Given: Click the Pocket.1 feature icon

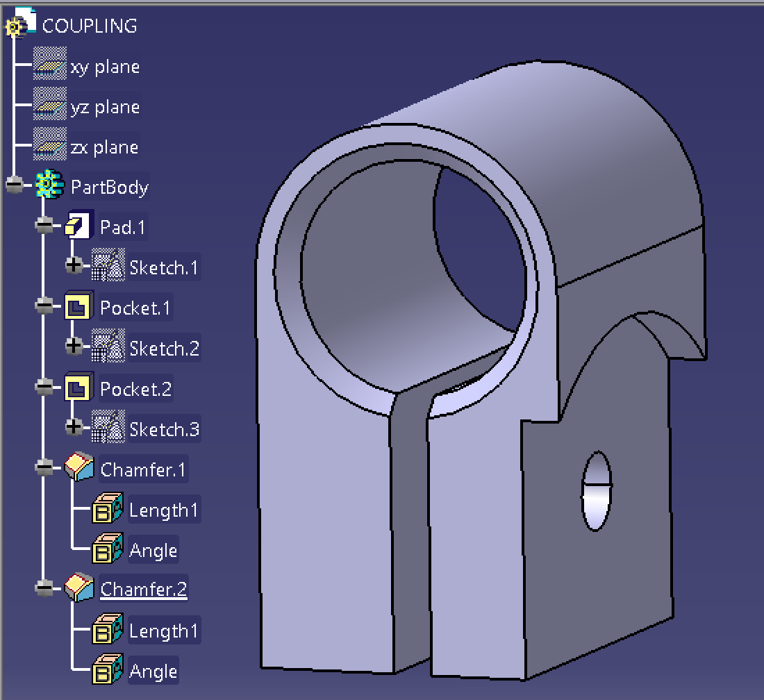Looking at the screenshot, I should (78, 308).
